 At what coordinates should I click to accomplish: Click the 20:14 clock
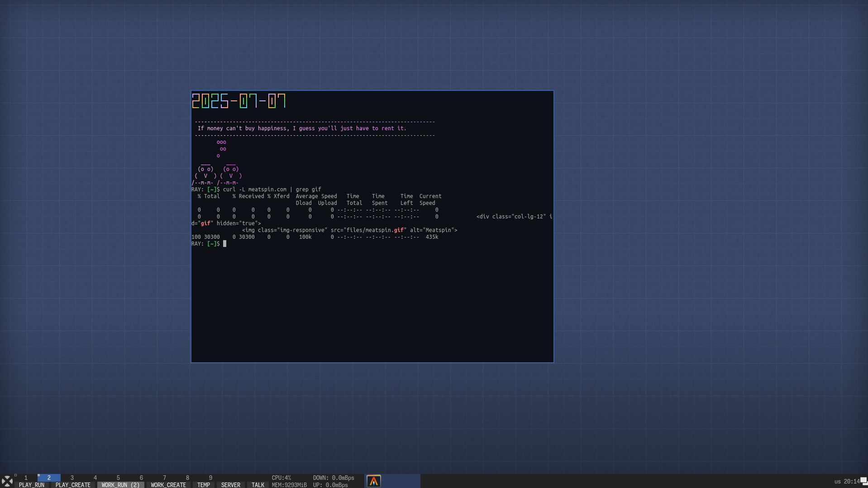click(852, 481)
